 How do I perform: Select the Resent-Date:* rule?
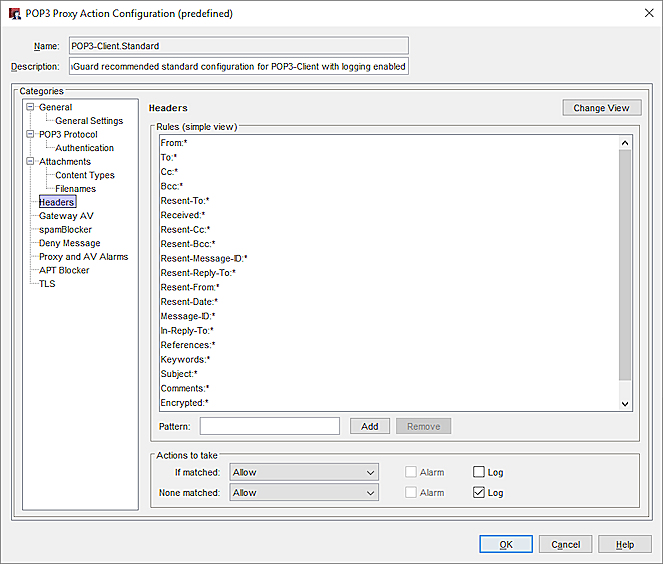389,301
